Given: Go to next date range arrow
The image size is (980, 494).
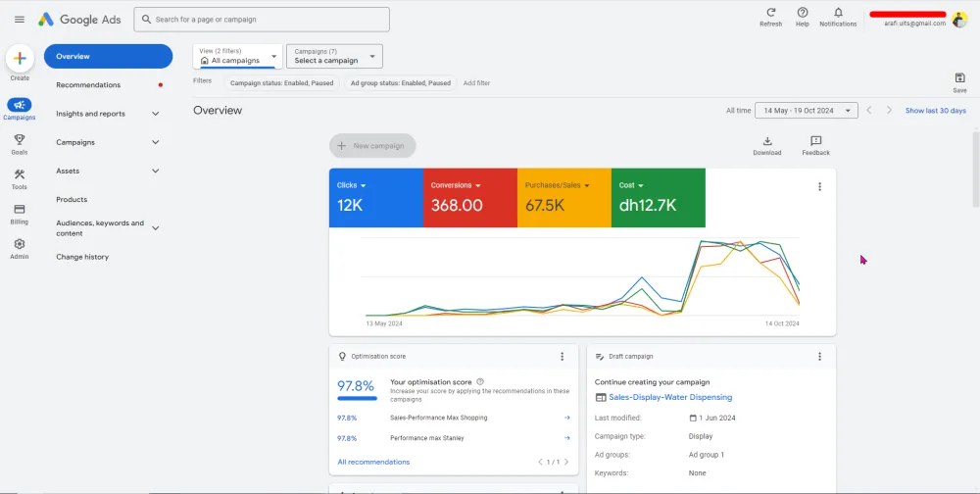Looking at the screenshot, I should point(889,110).
